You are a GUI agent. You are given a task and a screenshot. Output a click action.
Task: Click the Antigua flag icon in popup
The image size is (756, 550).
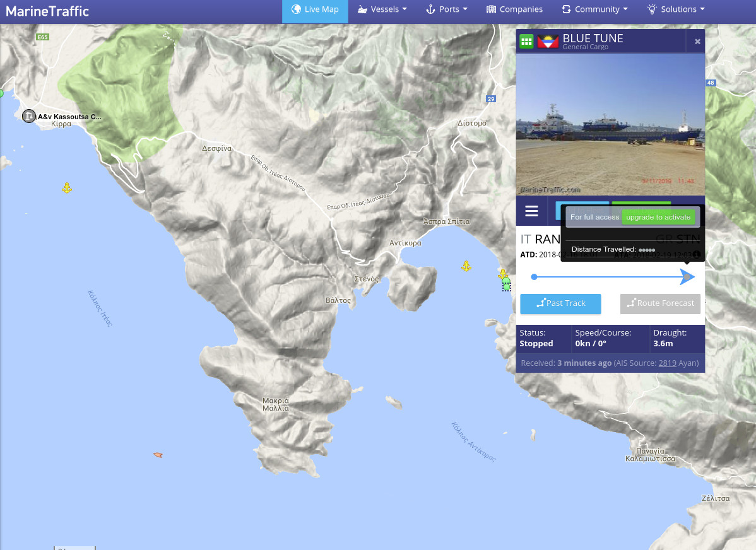[x=548, y=42]
